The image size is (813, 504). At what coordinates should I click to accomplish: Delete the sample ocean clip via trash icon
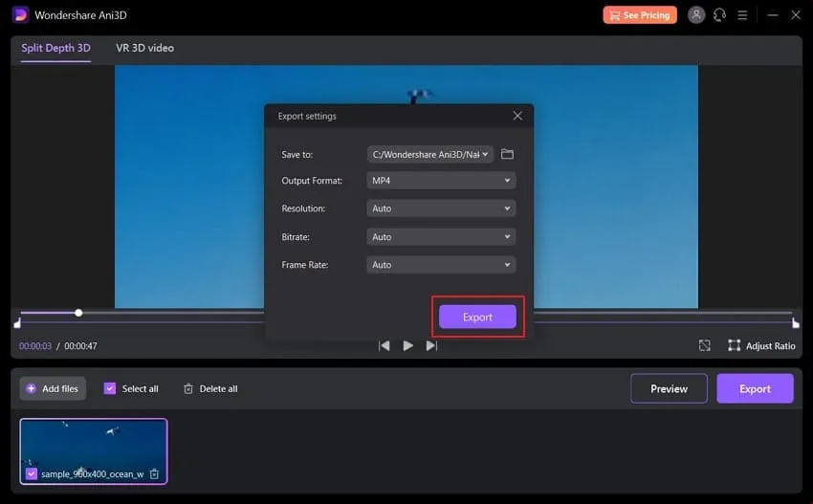[x=155, y=473]
